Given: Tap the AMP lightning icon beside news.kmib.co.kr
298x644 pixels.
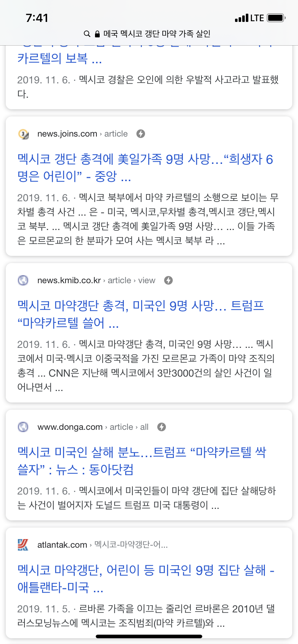Looking at the screenshot, I should click(x=168, y=280).
